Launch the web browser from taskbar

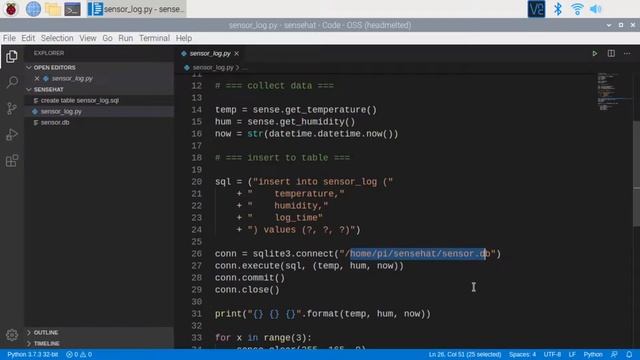tap(33, 9)
